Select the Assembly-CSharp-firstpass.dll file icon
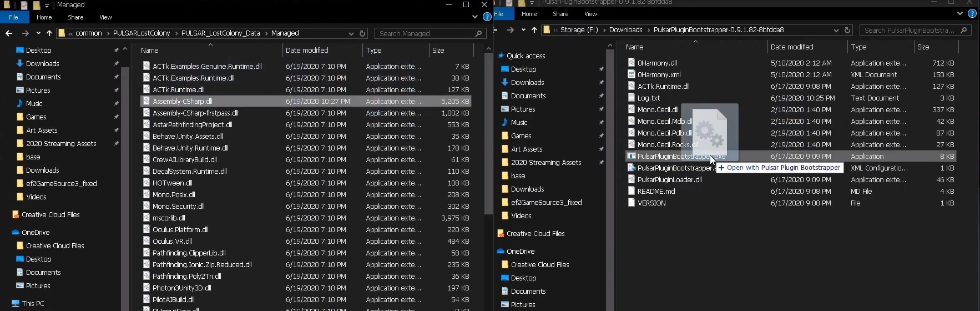Screen dimensions: 980x311 (147, 113)
